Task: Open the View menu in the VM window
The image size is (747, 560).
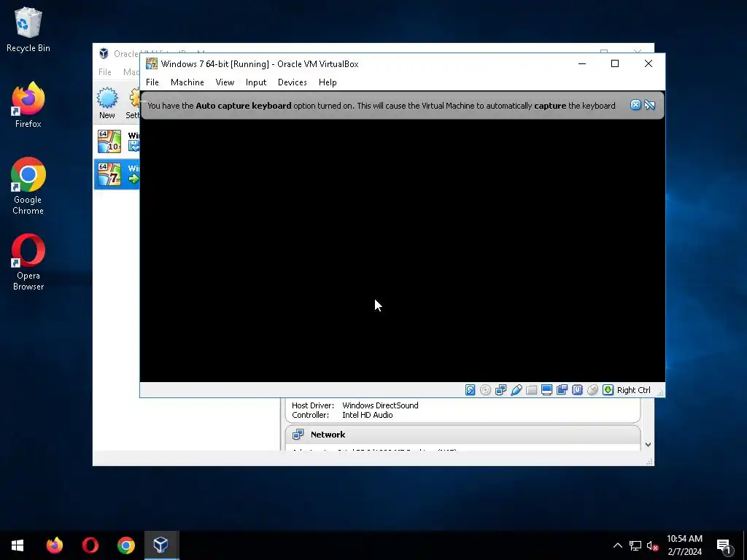Action: (x=225, y=82)
